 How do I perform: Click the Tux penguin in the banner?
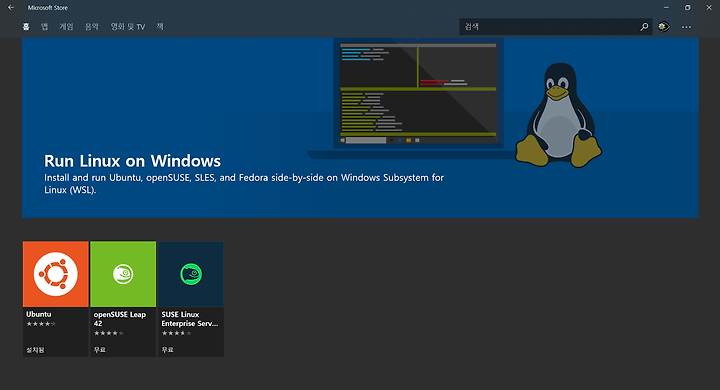[558, 115]
